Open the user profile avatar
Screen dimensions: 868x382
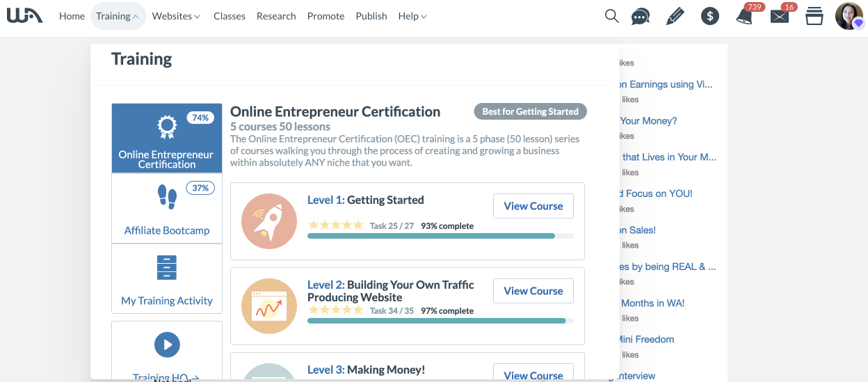[x=849, y=16]
